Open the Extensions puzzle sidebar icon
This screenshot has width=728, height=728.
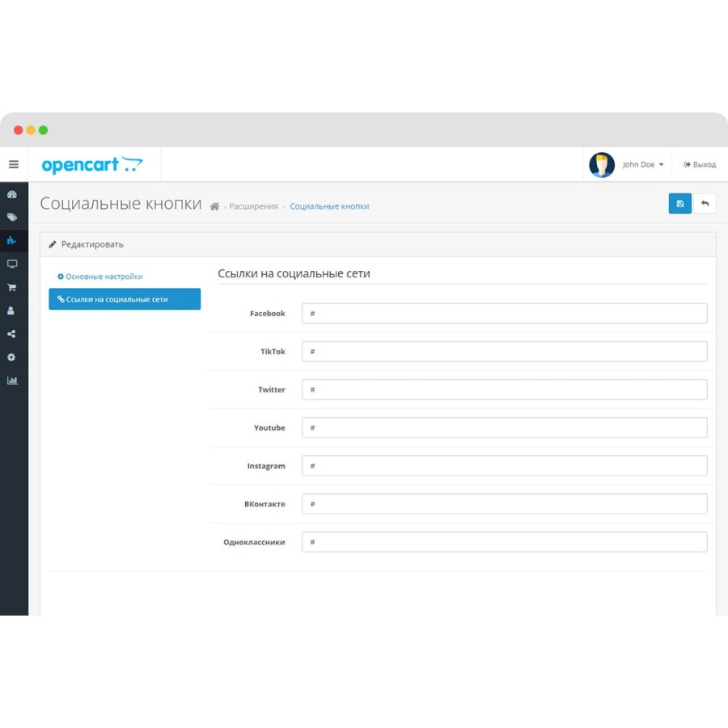(11, 240)
